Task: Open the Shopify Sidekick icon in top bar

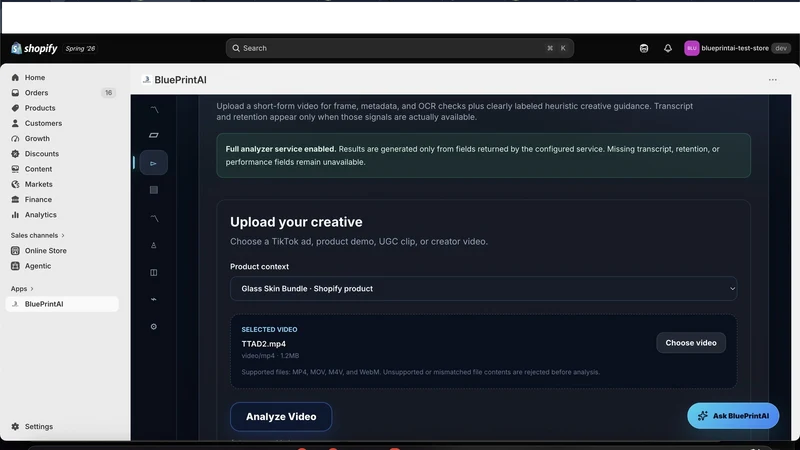Action: [x=644, y=48]
